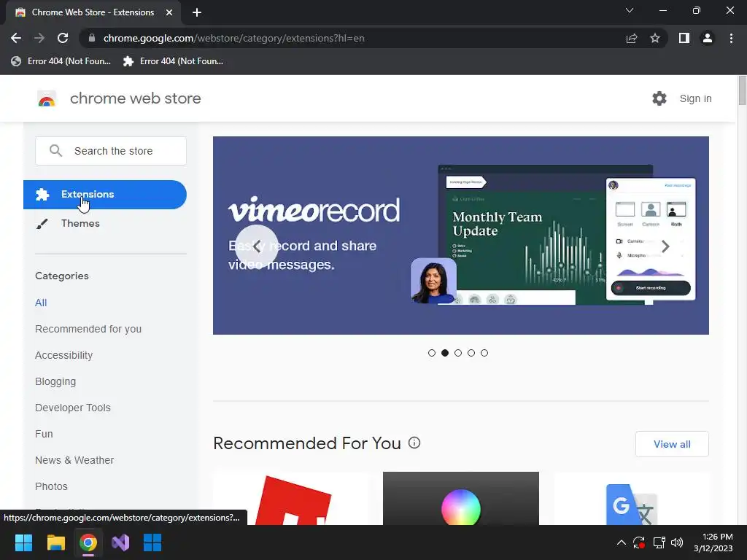
Task: Click the Chrome taskbar icon
Action: pyautogui.click(x=88, y=542)
